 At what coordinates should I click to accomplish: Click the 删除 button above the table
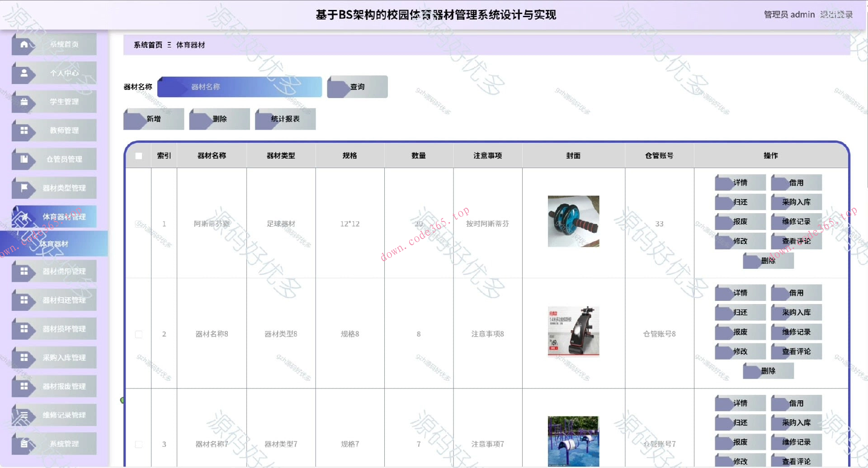coord(219,119)
